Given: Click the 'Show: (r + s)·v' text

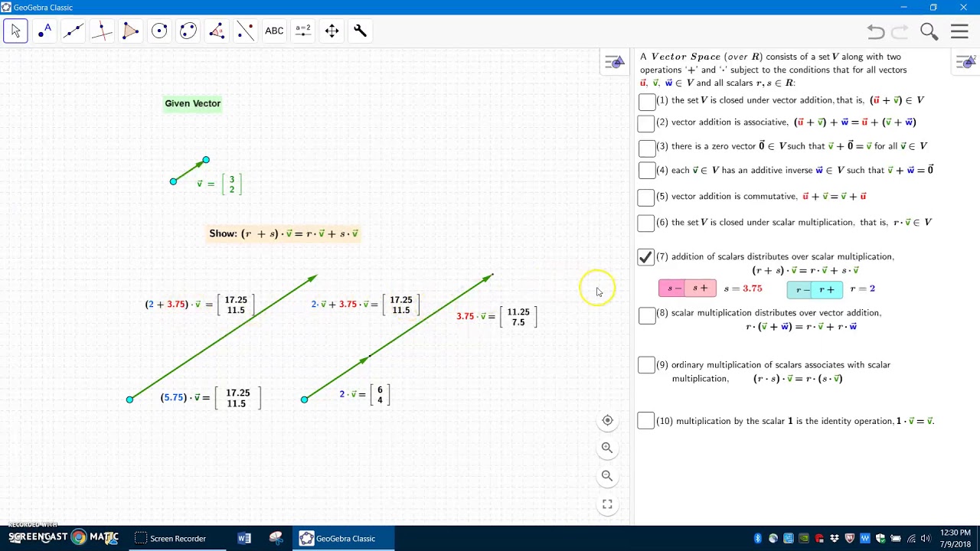Looking at the screenshot, I should (x=284, y=233).
